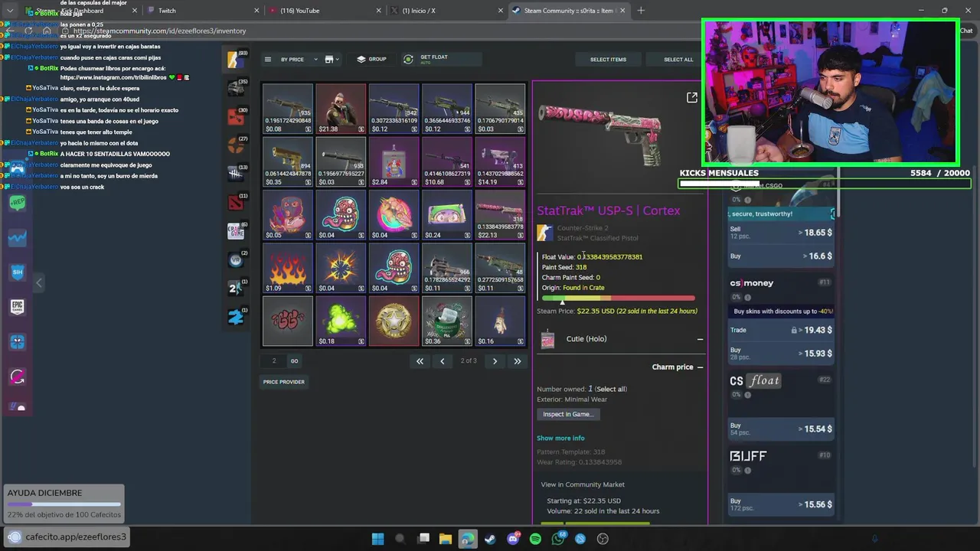Open the Team Fortress 2 inventory icon
Viewport: 980px width, 551px height.
(236, 145)
